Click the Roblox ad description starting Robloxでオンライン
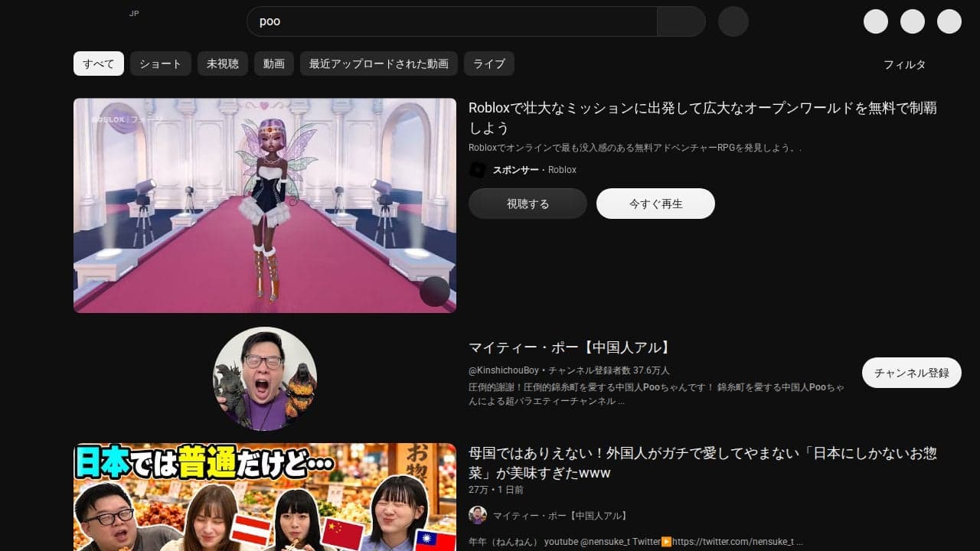Image resolution: width=980 pixels, height=551 pixels. (635, 148)
